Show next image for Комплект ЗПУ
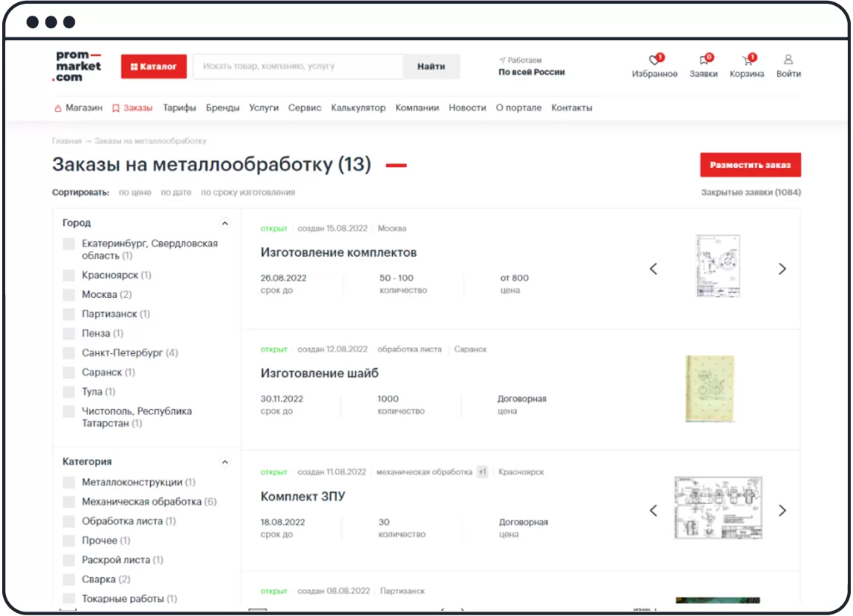Image resolution: width=853 pixels, height=616 pixels. [782, 511]
